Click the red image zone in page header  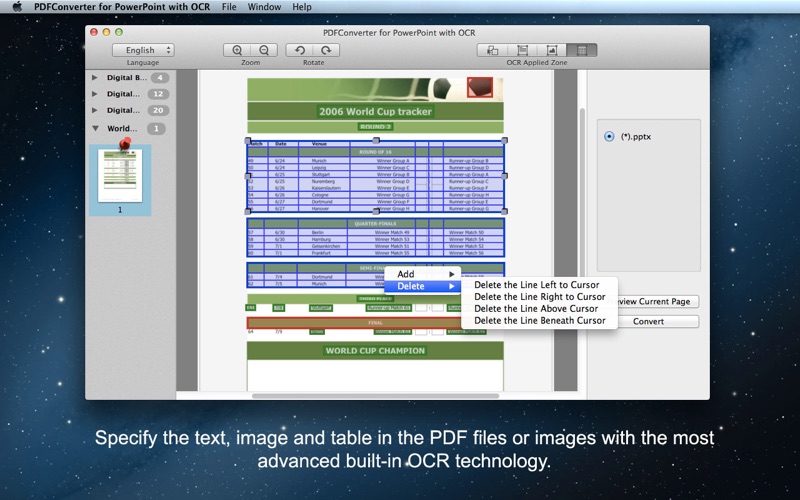(480, 87)
